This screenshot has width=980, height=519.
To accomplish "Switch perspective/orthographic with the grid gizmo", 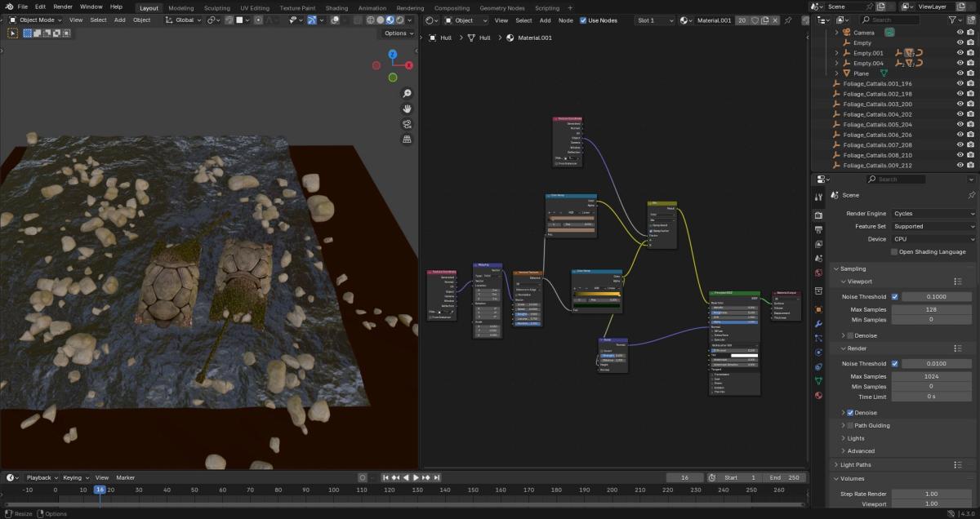I will tap(407, 140).
